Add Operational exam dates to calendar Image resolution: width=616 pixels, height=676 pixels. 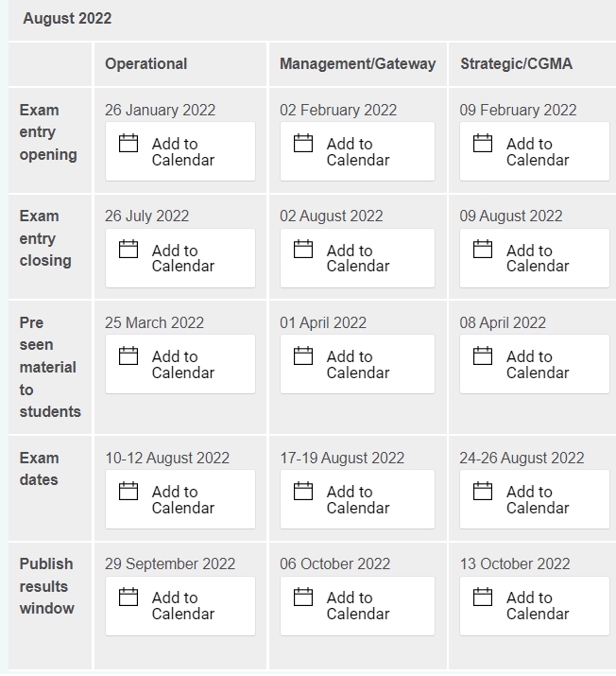[180, 500]
